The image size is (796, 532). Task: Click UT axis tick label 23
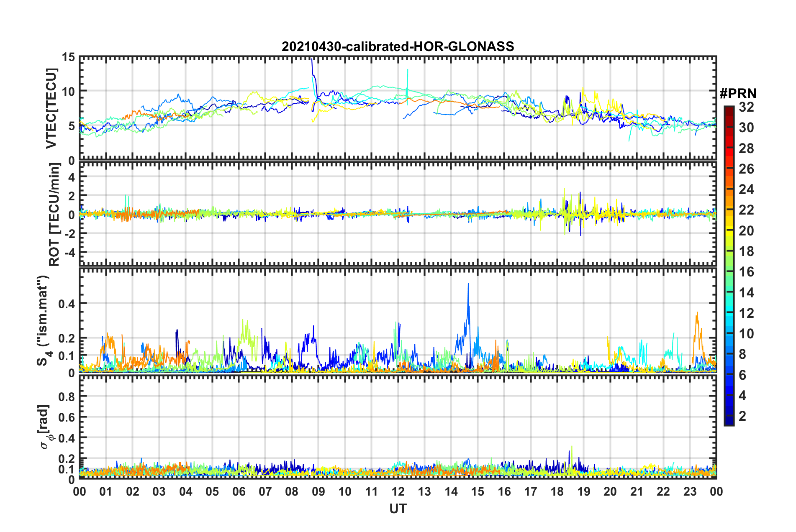[690, 491]
